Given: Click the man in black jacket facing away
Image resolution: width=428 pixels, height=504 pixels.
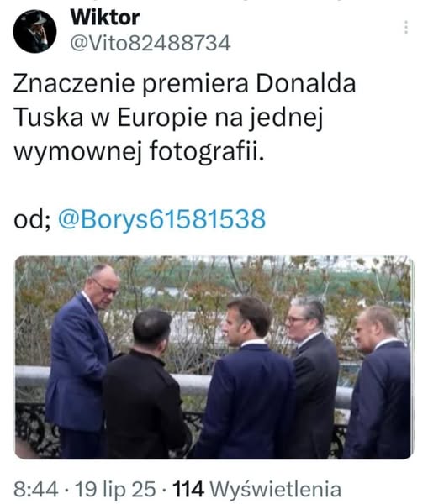Looking at the screenshot, I should (143, 386).
